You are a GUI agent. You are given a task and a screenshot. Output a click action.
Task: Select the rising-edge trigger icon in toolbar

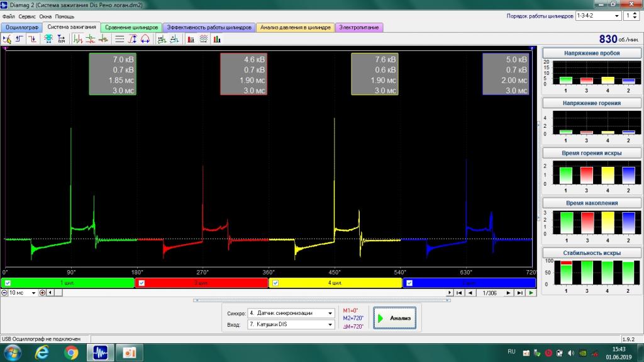pyautogui.click(x=19, y=39)
